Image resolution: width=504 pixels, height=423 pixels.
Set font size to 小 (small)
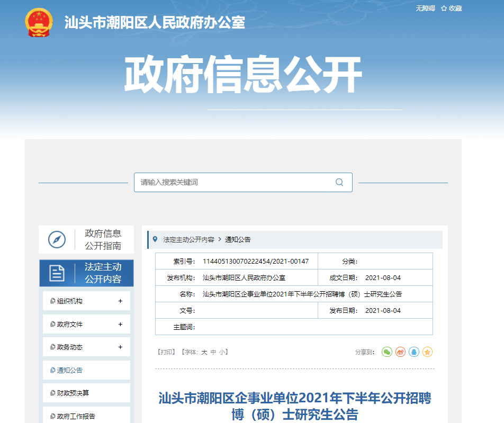tap(222, 352)
